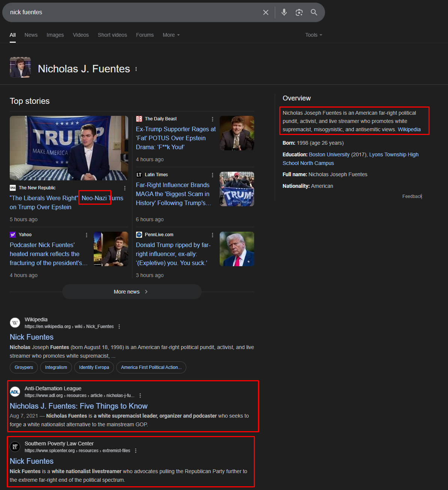Open three-dot menu for The New Republic story

click(x=125, y=188)
